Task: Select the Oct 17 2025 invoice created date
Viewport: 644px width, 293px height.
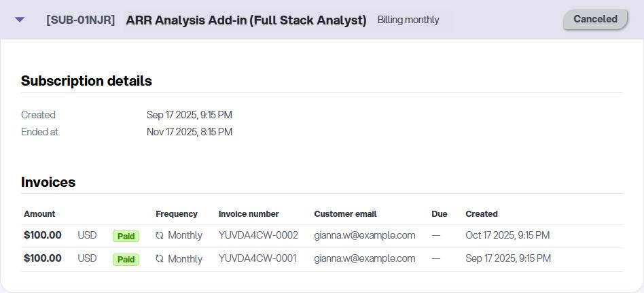Action: [507, 235]
